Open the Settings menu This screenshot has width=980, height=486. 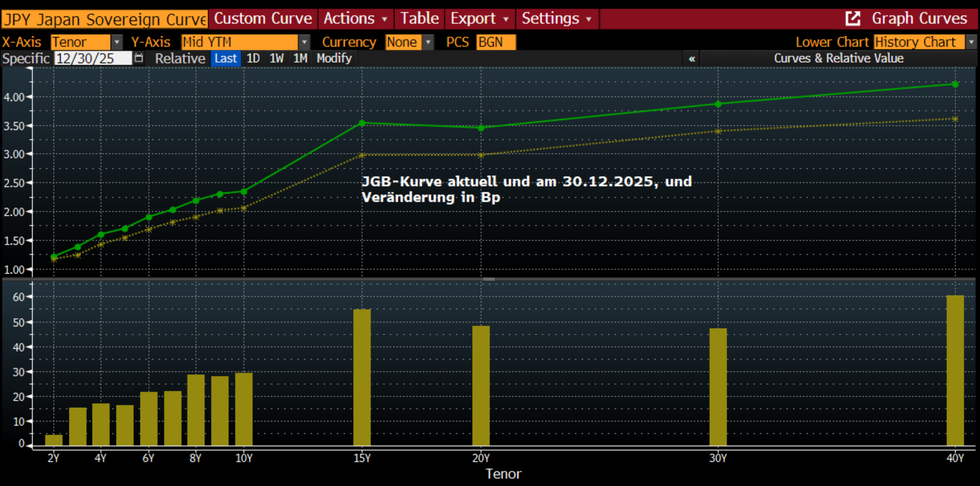pos(556,19)
